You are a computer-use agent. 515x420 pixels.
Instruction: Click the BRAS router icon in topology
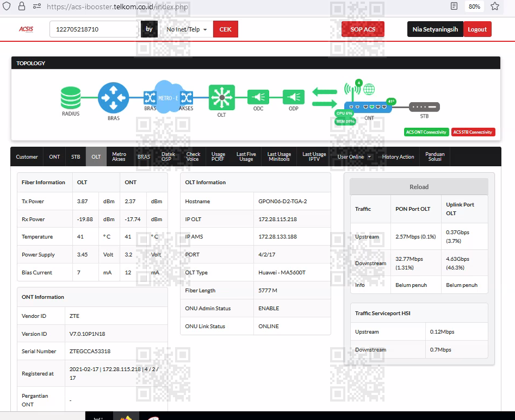point(113,97)
